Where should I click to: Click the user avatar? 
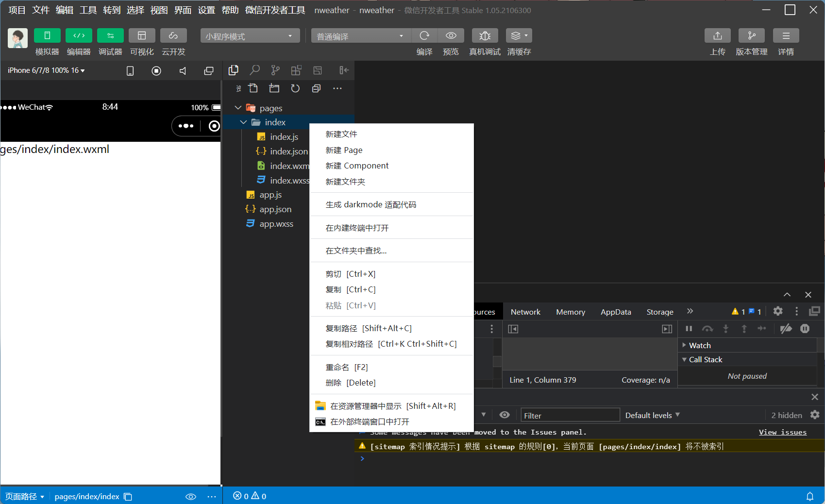[18, 38]
